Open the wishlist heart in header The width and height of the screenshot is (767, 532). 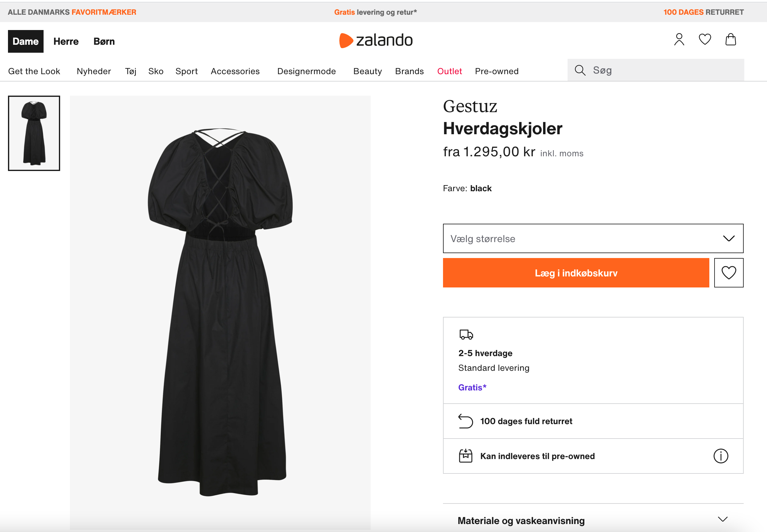705,40
